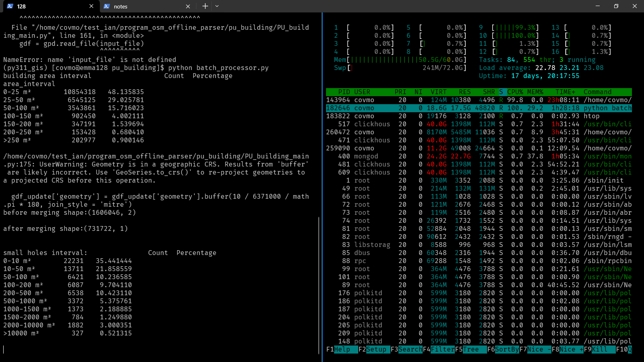Maximize the terminal window

click(616, 6)
